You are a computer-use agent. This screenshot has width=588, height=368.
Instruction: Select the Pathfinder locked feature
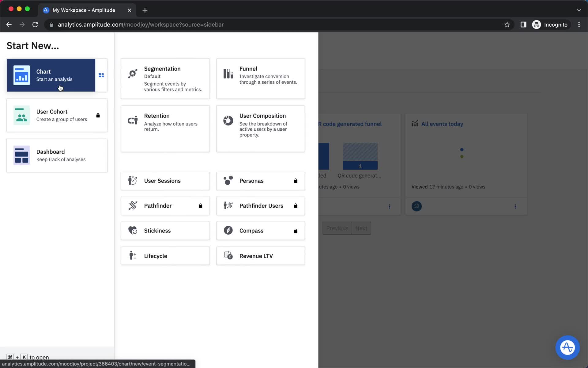pyautogui.click(x=165, y=206)
